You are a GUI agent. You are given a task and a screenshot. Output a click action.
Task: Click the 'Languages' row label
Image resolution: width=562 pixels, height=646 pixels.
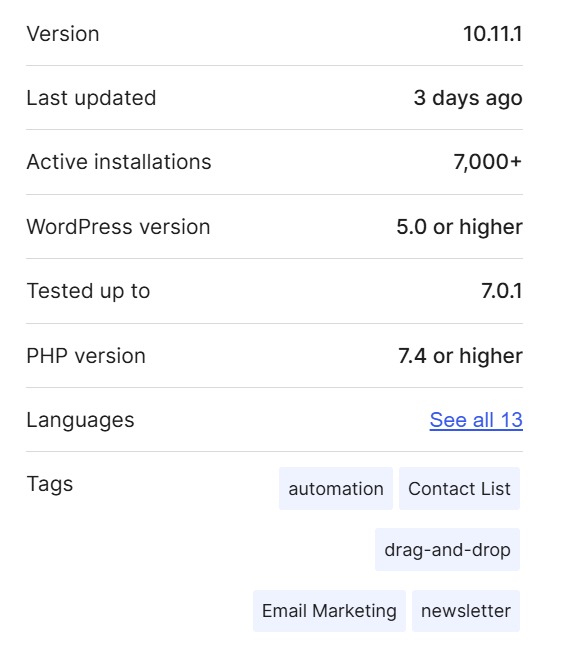pyautogui.click(x=80, y=420)
